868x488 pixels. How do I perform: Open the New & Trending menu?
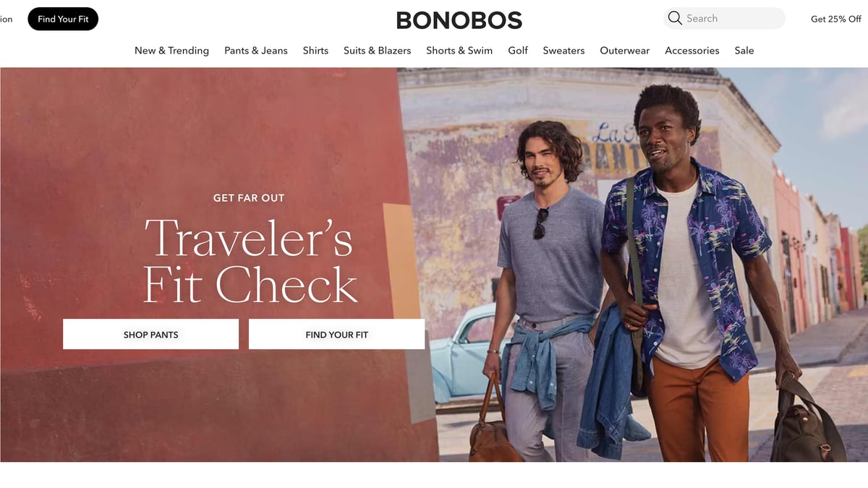pyautogui.click(x=171, y=51)
